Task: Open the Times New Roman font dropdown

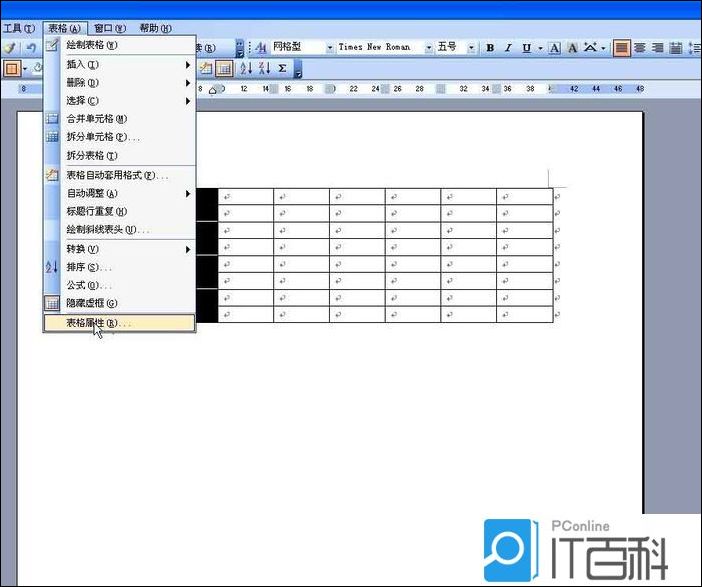Action: click(429, 47)
